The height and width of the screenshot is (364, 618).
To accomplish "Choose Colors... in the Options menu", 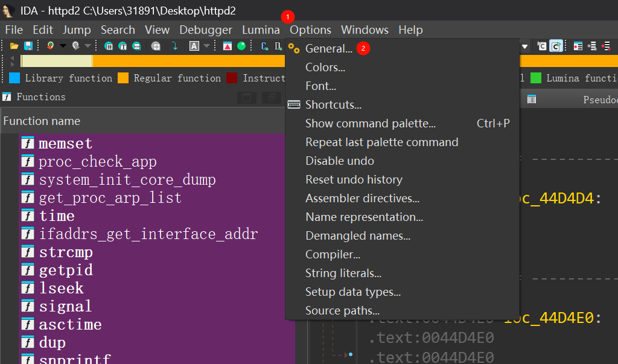I will click(x=403, y=67).
